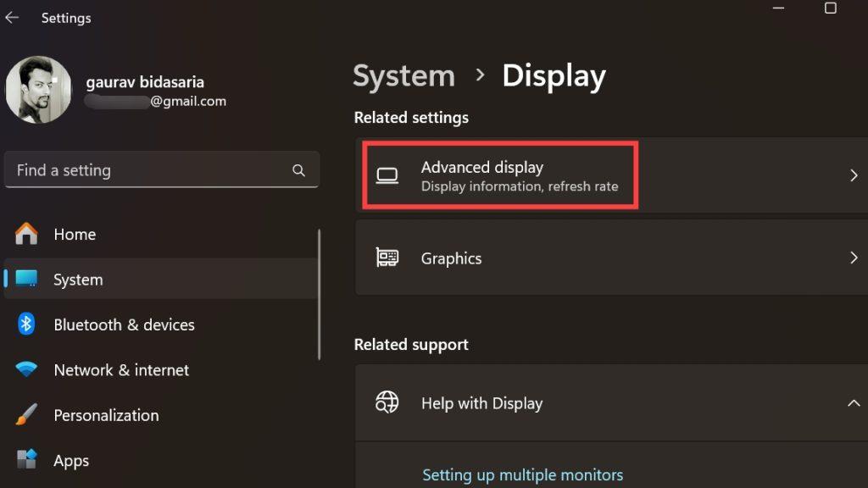The image size is (868, 488).
Task: Click the Display breadcrumb title
Action: [x=554, y=75]
